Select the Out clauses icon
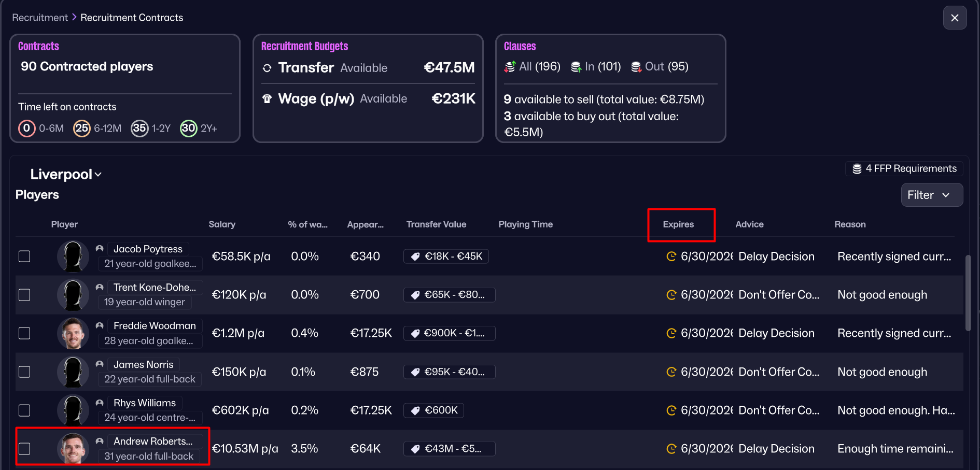 [x=636, y=67]
